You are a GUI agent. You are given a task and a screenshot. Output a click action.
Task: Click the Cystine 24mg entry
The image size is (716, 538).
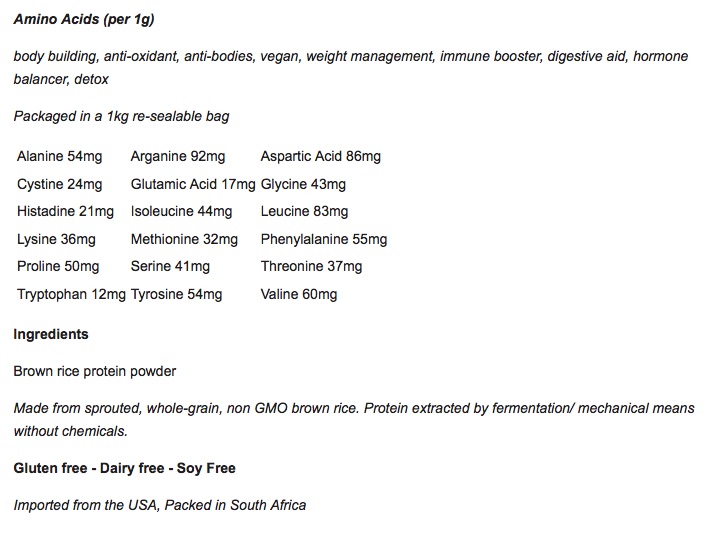[x=60, y=184]
